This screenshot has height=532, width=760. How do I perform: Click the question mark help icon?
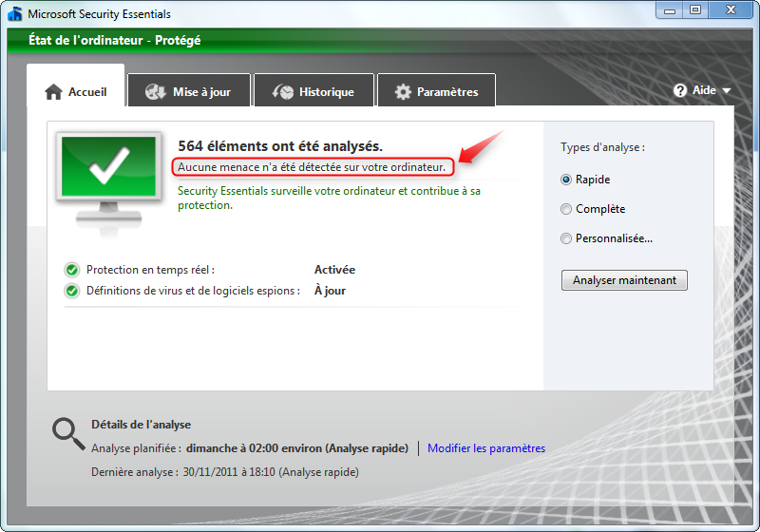[680, 90]
